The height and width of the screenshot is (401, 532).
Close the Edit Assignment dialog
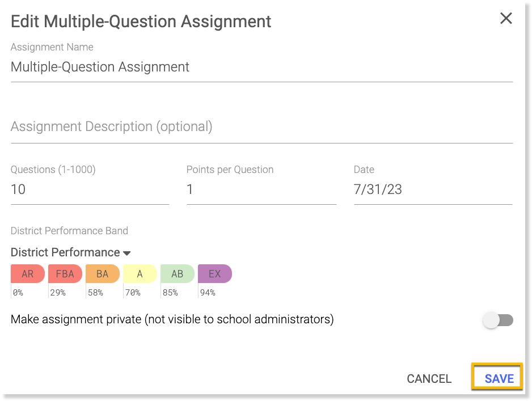(506, 18)
